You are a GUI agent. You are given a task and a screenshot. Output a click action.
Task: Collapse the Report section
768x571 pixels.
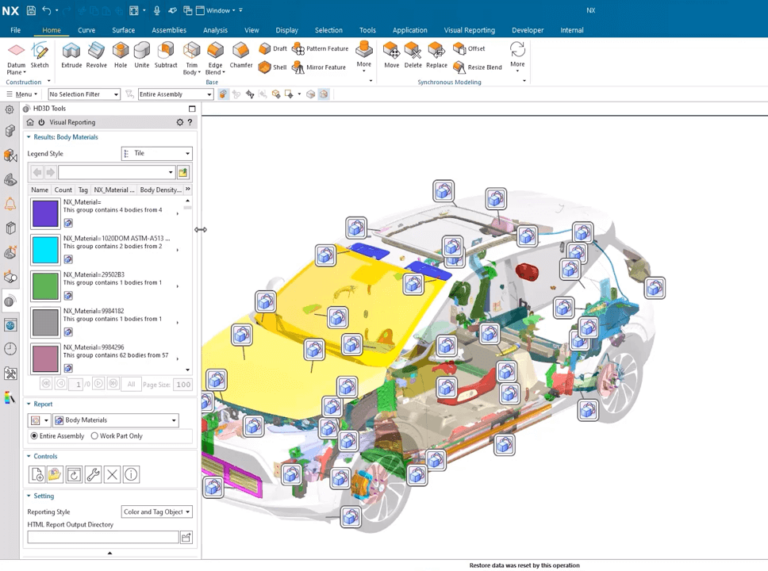pos(28,404)
